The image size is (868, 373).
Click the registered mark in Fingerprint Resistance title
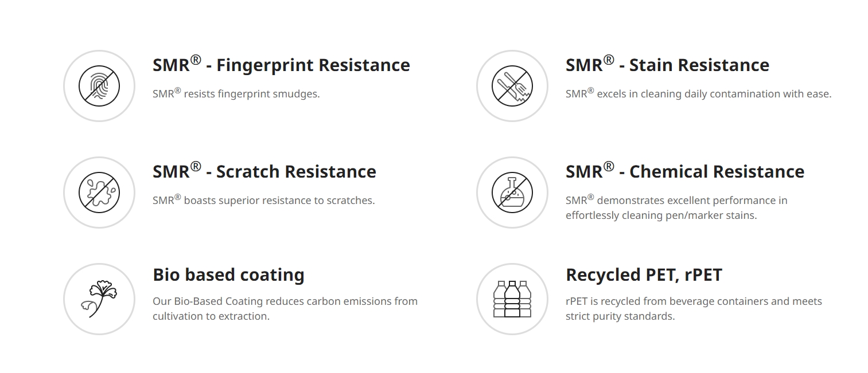tap(196, 60)
